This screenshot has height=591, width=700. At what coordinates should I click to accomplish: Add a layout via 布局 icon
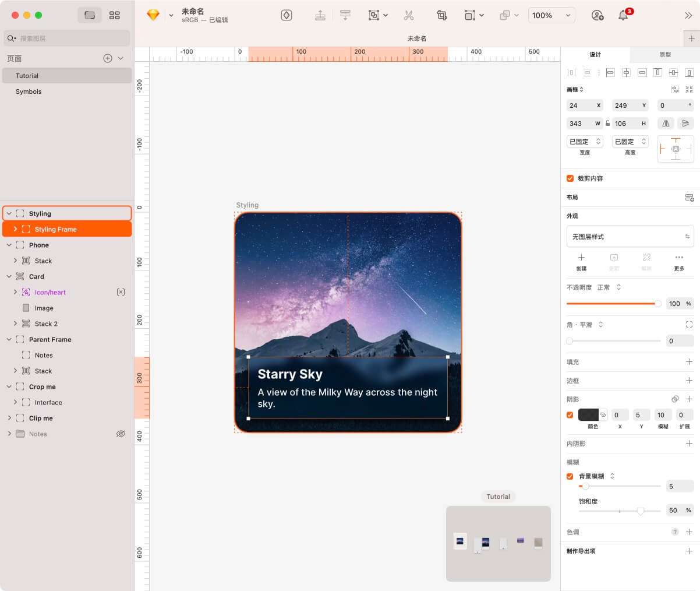click(689, 198)
